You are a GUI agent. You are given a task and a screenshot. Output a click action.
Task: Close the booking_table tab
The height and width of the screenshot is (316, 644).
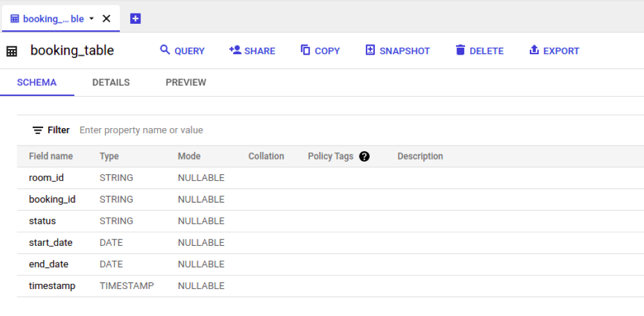pos(106,19)
